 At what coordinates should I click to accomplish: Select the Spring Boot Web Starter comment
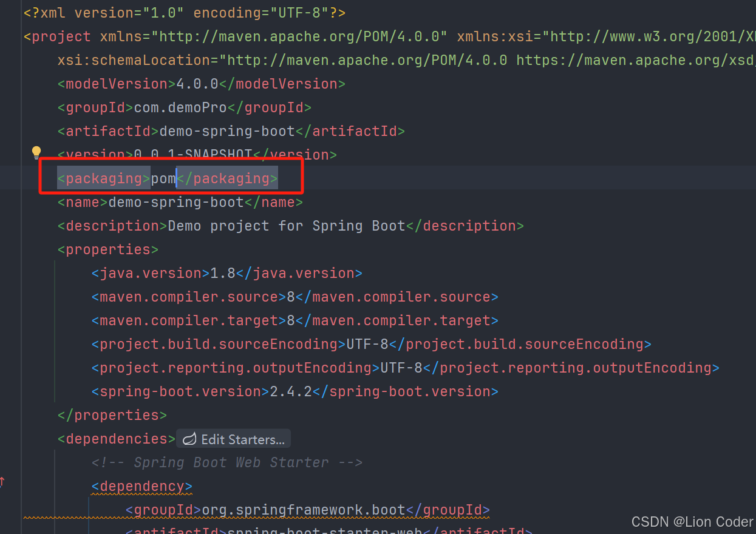(x=227, y=462)
